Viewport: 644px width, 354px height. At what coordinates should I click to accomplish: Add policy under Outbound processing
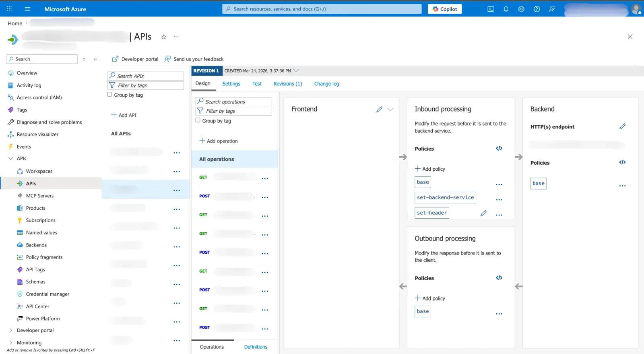point(430,298)
